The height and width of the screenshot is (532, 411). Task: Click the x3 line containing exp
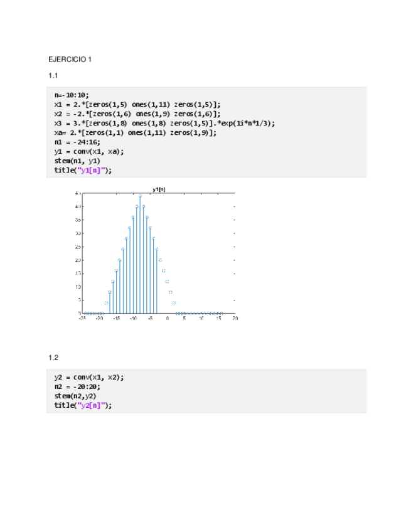click(164, 123)
